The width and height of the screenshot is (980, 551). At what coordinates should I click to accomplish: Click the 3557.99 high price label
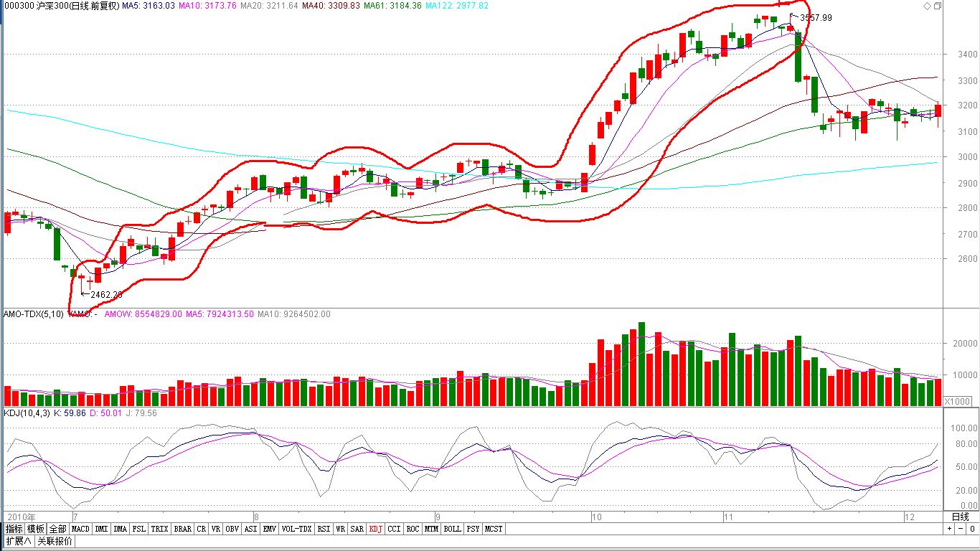click(x=816, y=18)
